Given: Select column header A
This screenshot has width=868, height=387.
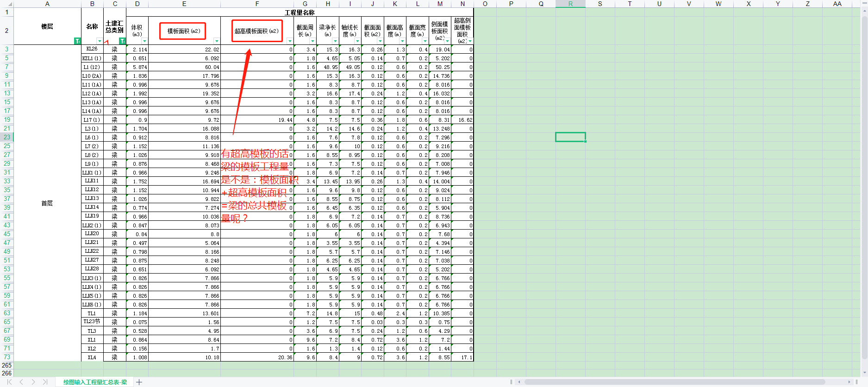Looking at the screenshot, I should (x=47, y=4).
